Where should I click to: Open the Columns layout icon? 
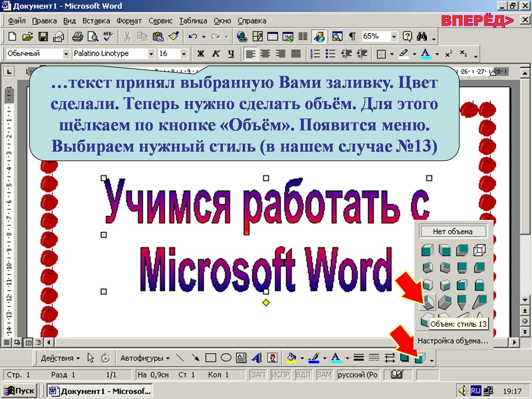(x=303, y=37)
